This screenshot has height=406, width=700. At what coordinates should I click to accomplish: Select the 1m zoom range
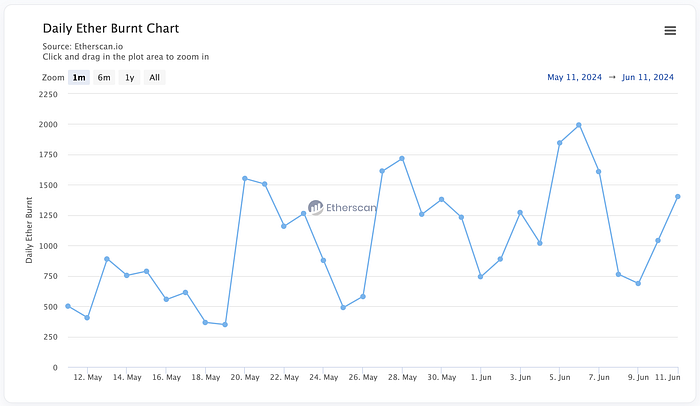(79, 77)
